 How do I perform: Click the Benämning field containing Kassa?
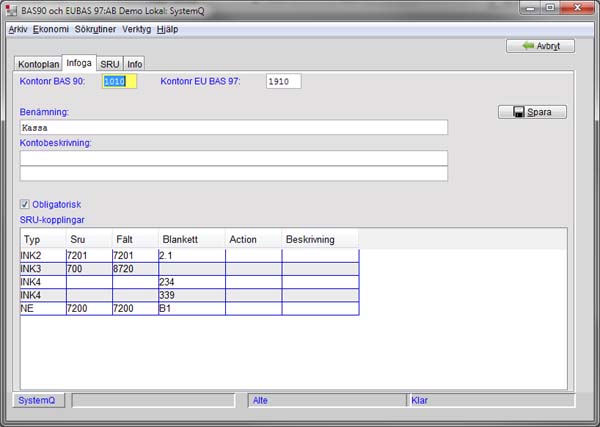(234, 127)
